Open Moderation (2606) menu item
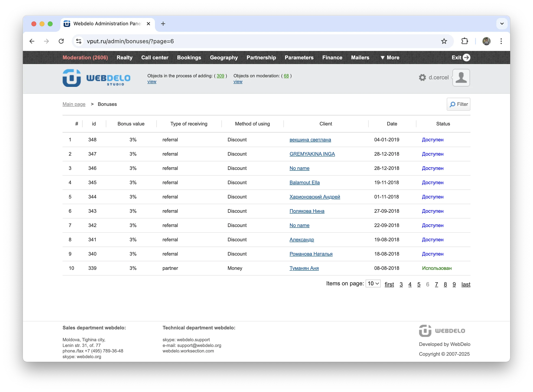 (85, 58)
